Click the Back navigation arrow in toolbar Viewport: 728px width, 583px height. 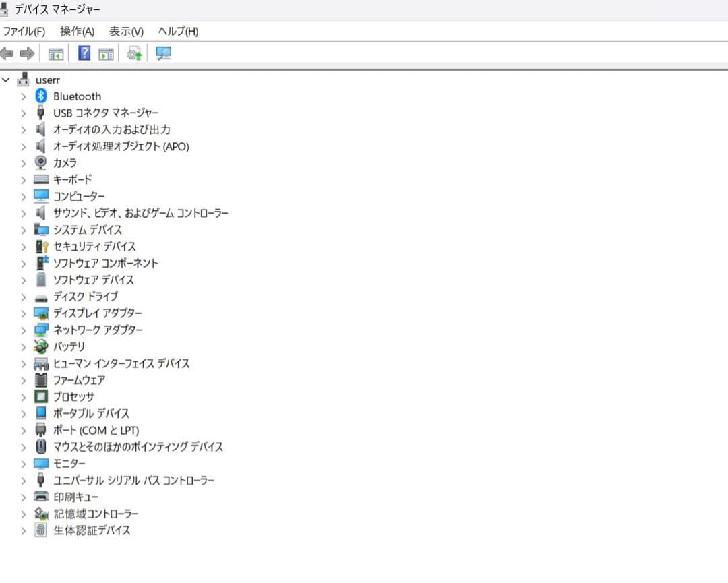point(9,53)
